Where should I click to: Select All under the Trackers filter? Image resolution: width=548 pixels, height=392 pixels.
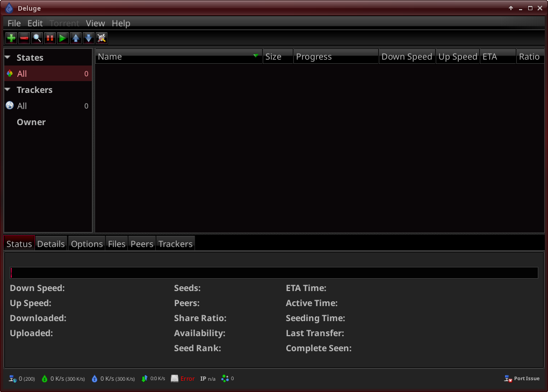click(22, 106)
